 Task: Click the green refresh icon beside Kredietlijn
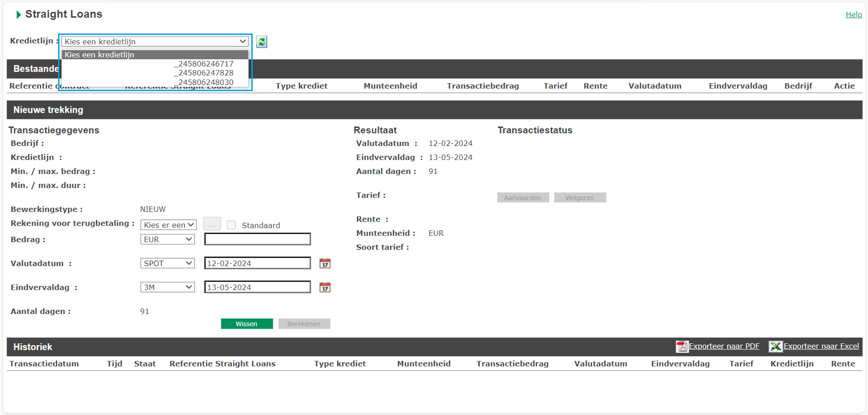(262, 42)
